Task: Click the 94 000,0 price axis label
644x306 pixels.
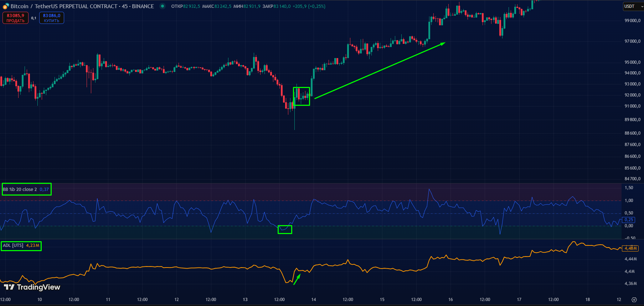Action: click(633, 73)
